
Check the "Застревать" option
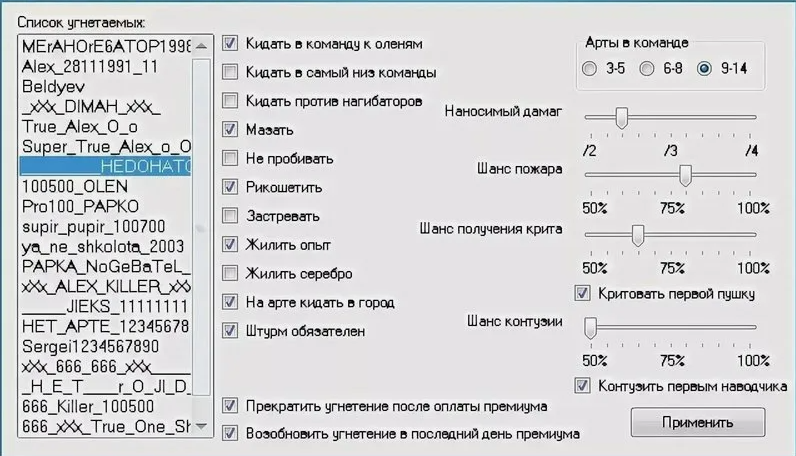230,216
